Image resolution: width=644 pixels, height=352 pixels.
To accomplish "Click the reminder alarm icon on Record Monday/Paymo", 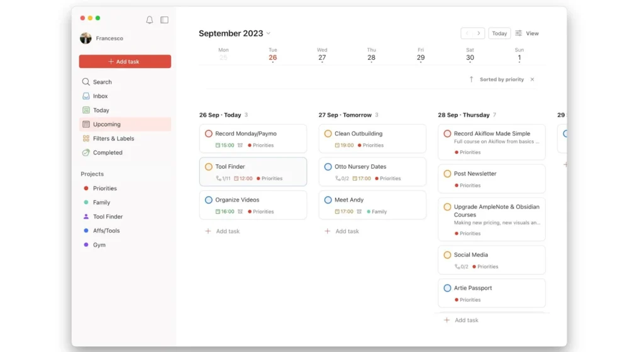I will [x=240, y=145].
